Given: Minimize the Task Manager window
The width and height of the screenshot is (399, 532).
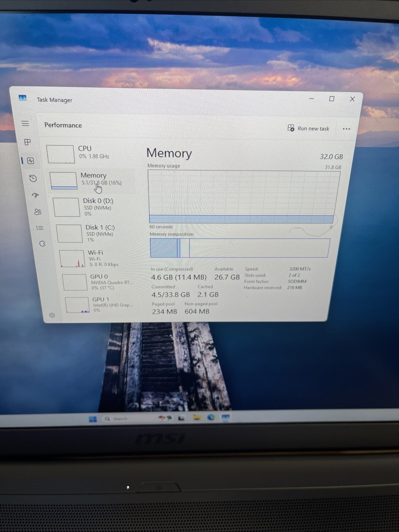Looking at the screenshot, I should pyautogui.click(x=311, y=99).
